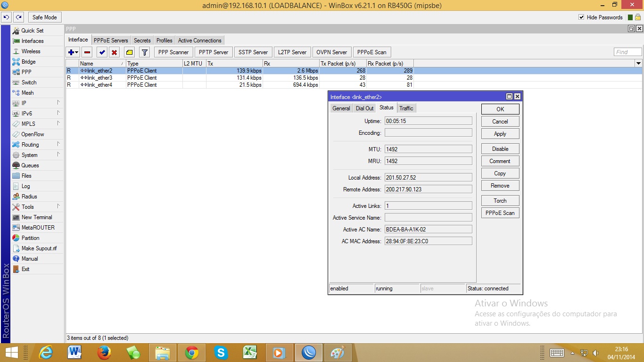Click the Active AC Name field
644x362 pixels.
coord(428,230)
